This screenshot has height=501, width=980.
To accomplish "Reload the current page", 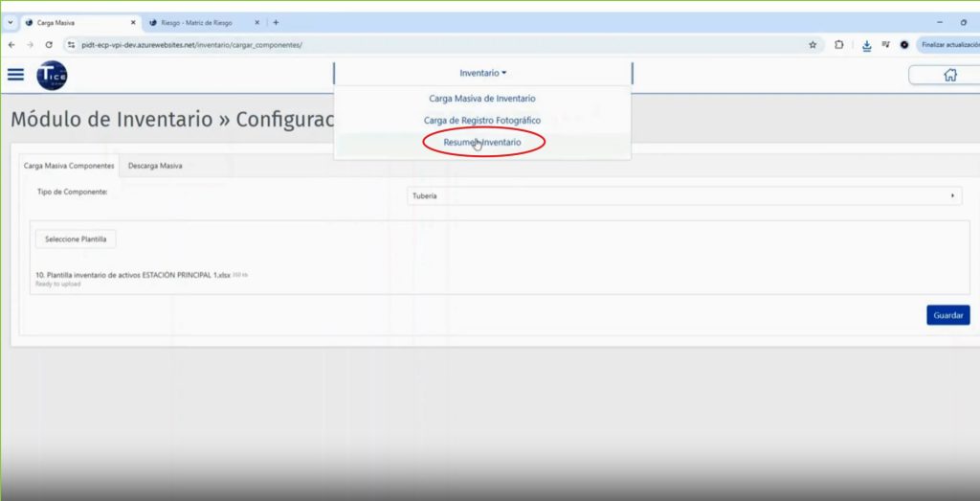I will click(x=49, y=44).
